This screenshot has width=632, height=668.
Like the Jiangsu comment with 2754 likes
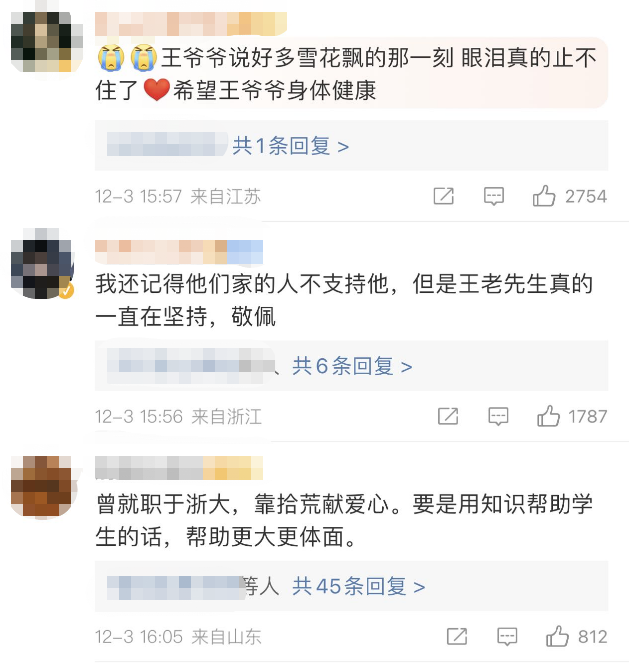[544, 196]
